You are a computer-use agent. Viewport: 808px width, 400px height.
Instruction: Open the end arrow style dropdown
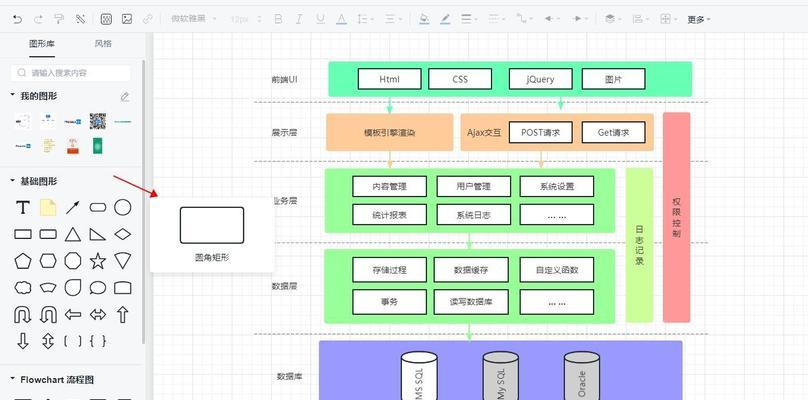581,20
